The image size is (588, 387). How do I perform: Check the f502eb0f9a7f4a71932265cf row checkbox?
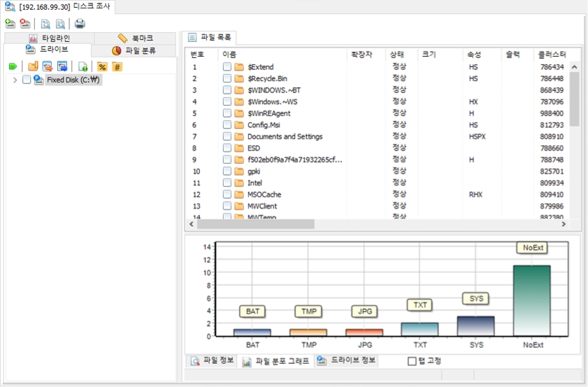click(x=227, y=160)
